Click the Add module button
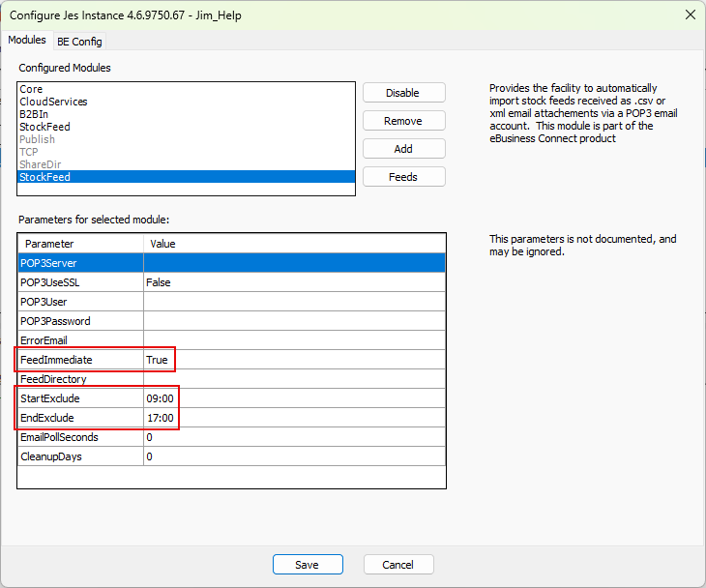 tap(404, 149)
